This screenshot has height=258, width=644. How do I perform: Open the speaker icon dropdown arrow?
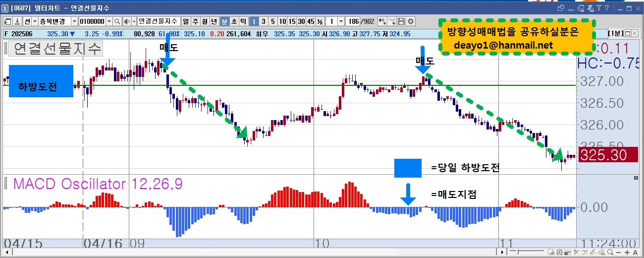(x=134, y=21)
